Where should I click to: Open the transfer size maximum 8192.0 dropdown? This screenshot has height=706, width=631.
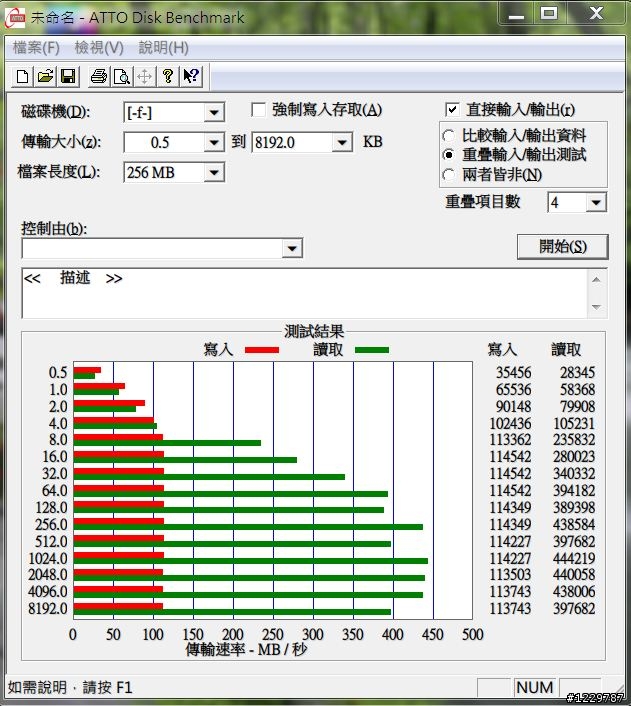pos(342,143)
